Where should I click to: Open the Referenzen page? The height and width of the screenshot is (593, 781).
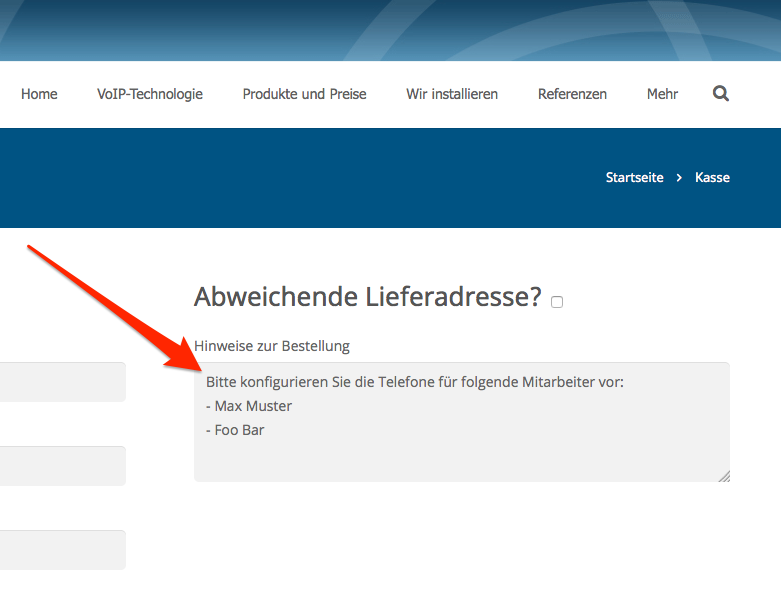572,94
